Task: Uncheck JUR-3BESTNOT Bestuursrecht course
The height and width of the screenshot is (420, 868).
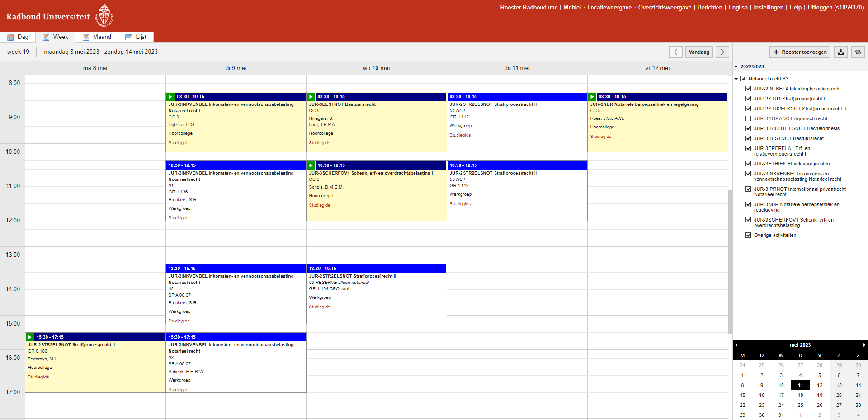Action: 748,138
